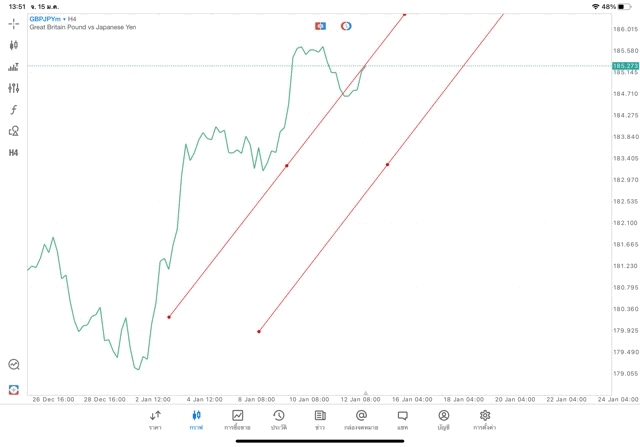Toggle the blue-red one-click trading panel

[x=320, y=26]
